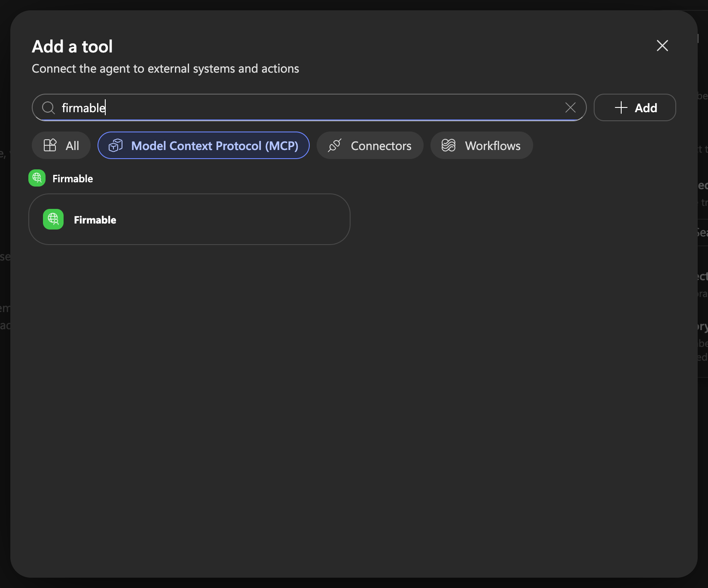This screenshot has height=588, width=708.
Task: Click the waves icon on Workflows
Action: point(449,145)
